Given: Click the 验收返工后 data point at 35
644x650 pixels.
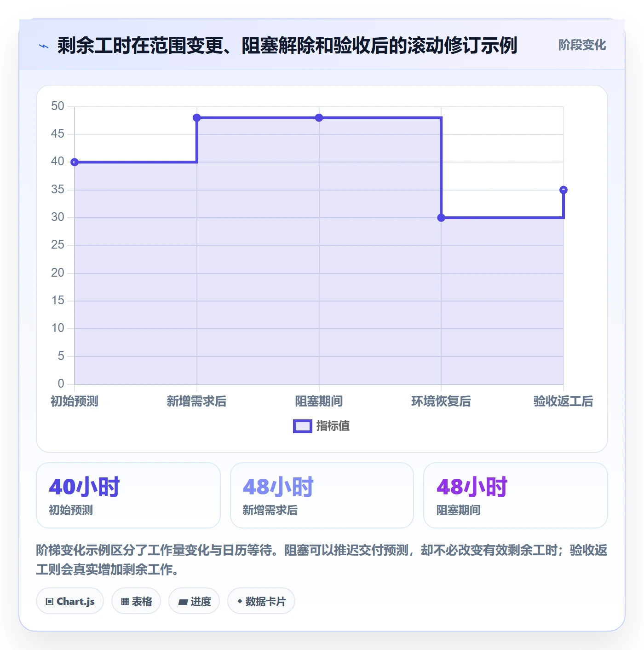Looking at the screenshot, I should pyautogui.click(x=563, y=190).
